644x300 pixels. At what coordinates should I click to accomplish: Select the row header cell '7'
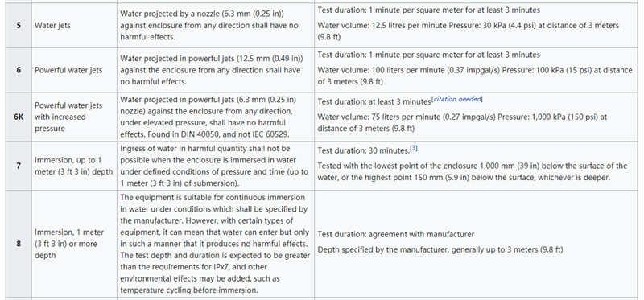(19, 166)
